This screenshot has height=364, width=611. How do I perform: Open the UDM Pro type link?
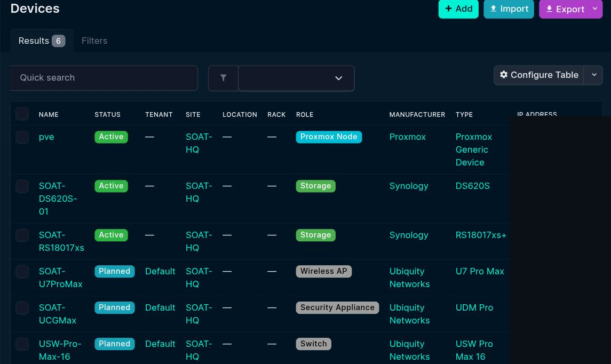click(x=474, y=307)
